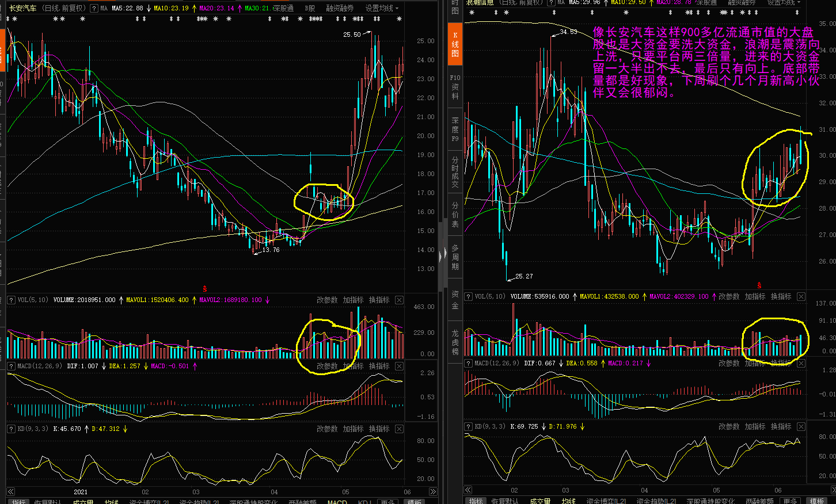This screenshot has height=504, width=836.
Task: Close the right KD indicator panel
Action: pos(801,426)
